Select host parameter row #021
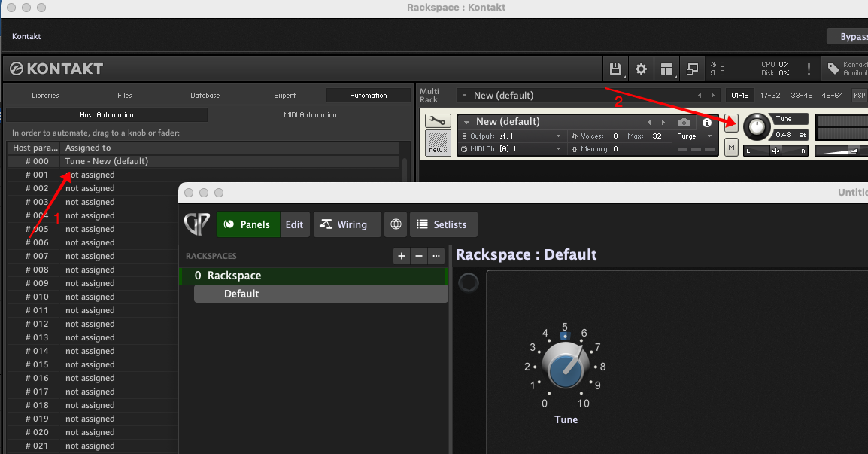This screenshot has width=868, height=454. click(93, 446)
